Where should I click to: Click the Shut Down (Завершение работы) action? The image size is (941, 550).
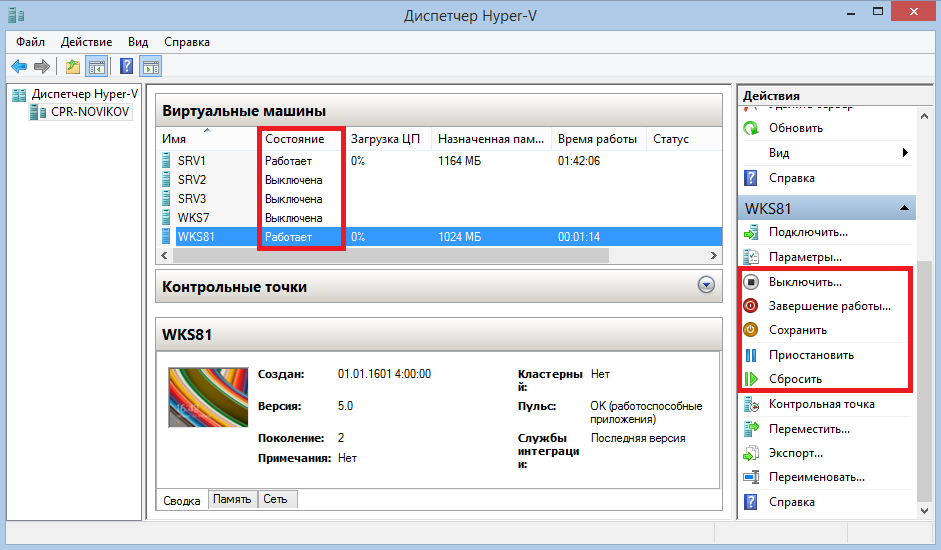[x=829, y=306]
